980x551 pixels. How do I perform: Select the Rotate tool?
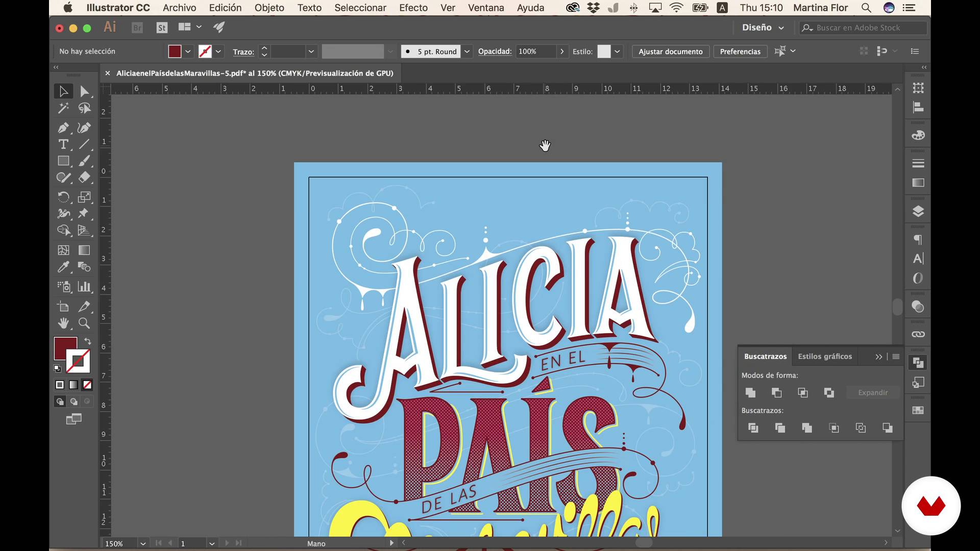tap(63, 197)
